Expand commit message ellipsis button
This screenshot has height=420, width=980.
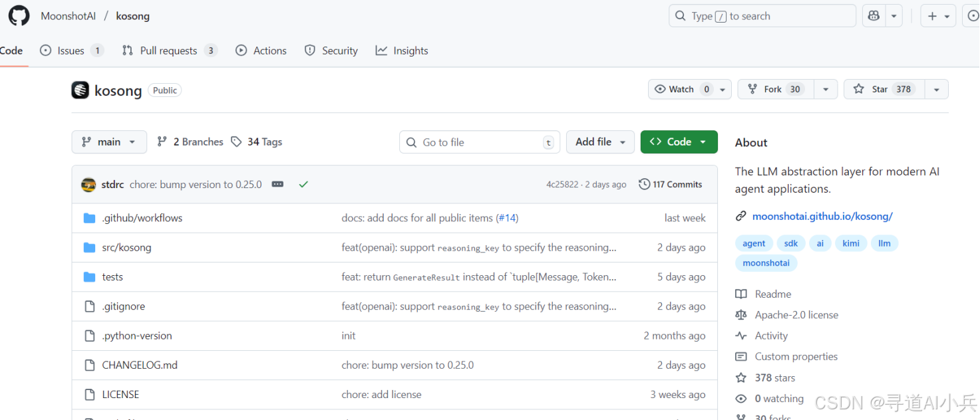tap(277, 185)
